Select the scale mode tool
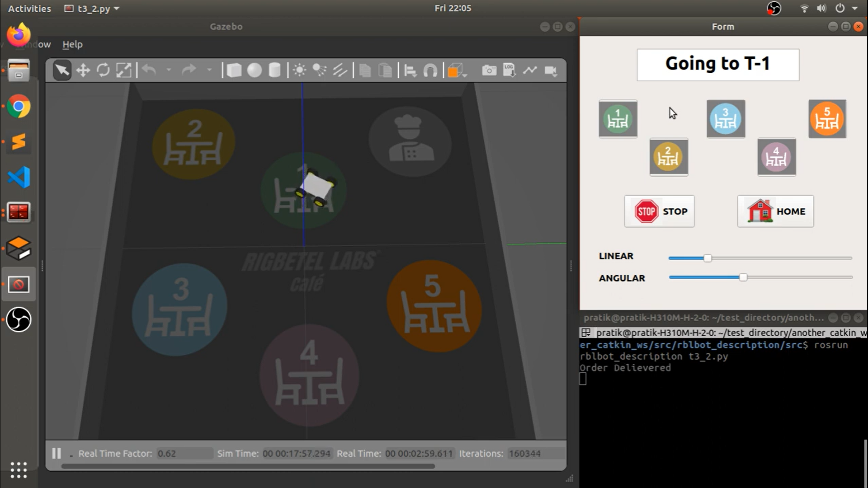The height and width of the screenshot is (488, 868). pos(123,70)
